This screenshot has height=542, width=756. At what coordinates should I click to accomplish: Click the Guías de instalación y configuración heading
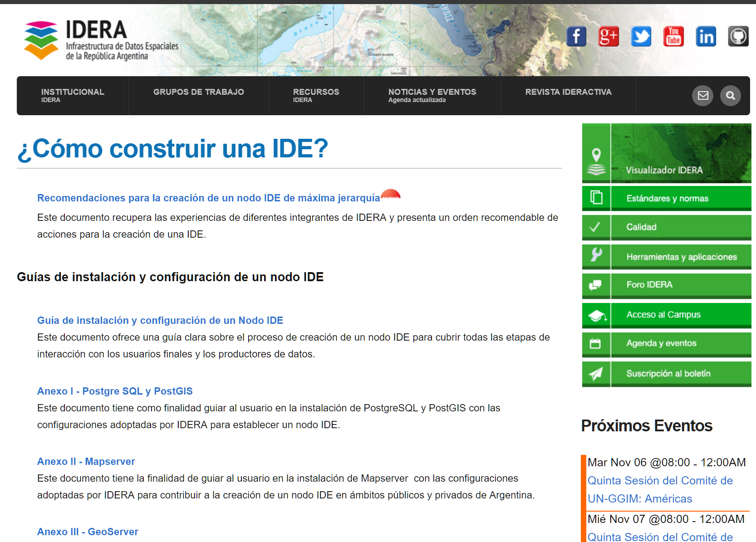click(170, 277)
